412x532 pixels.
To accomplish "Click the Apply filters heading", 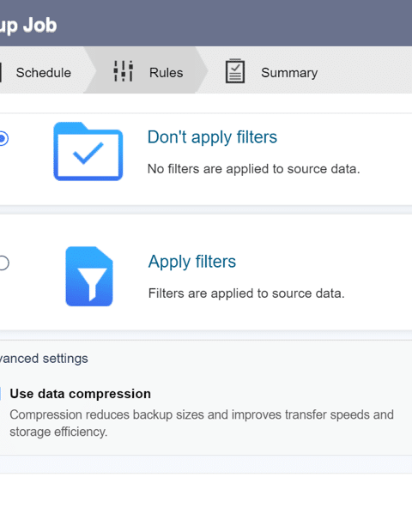I will 191,262.
